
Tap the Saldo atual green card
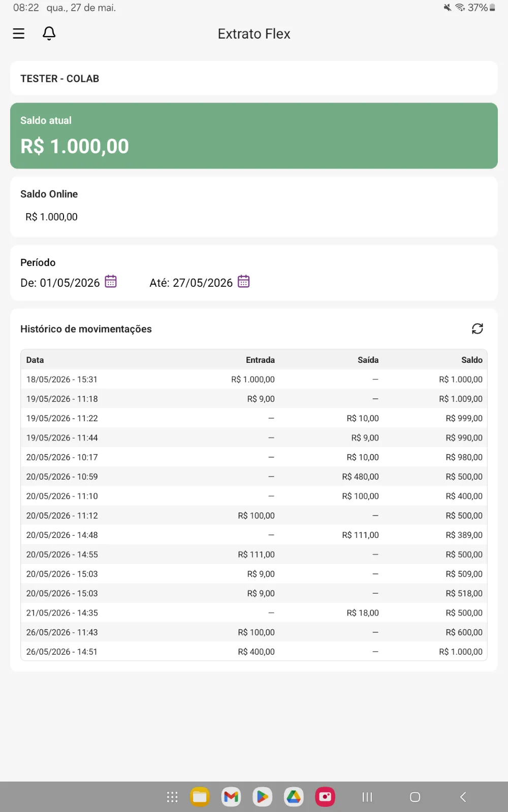pyautogui.click(x=254, y=136)
